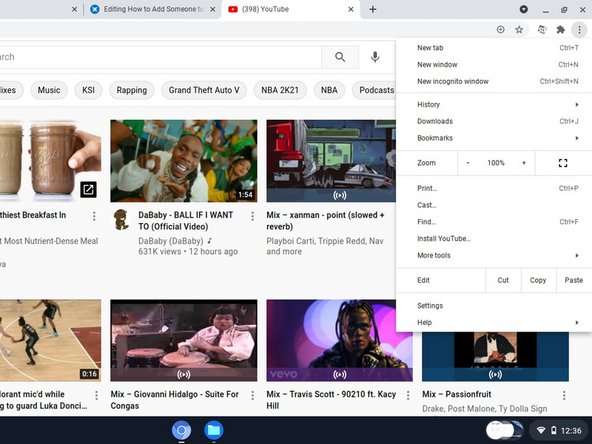Bookmark this page with the star icon
The height and width of the screenshot is (444, 592).
click(x=519, y=29)
